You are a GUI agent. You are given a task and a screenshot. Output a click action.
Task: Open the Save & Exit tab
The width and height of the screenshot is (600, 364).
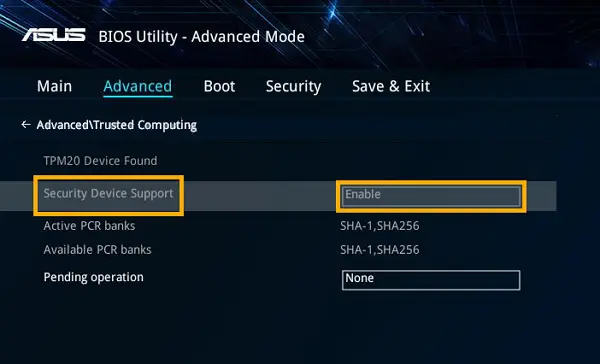391,86
